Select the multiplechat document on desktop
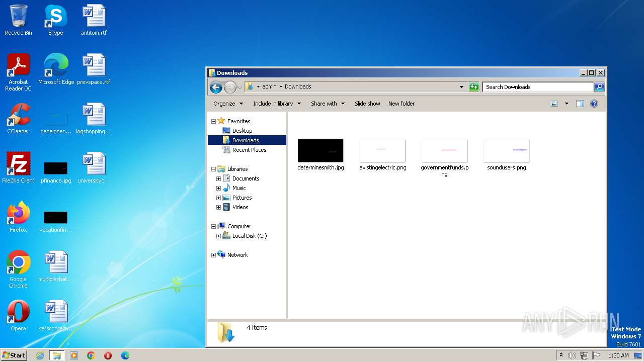 (x=56, y=266)
